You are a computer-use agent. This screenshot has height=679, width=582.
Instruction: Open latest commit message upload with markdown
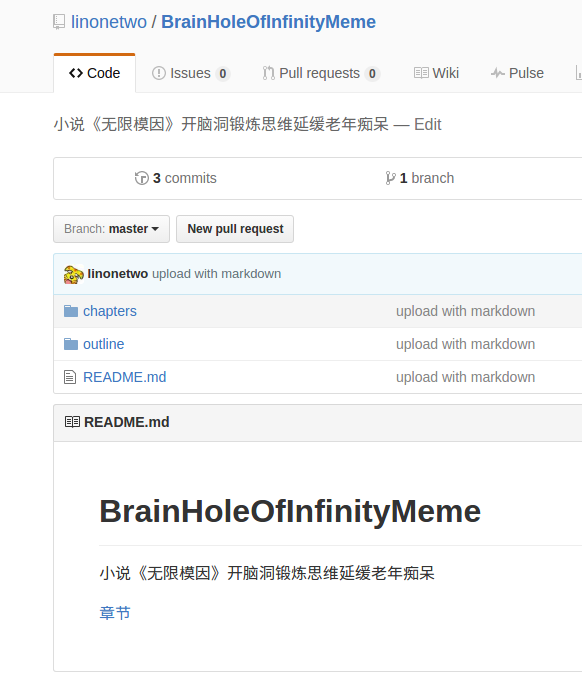[x=217, y=274]
